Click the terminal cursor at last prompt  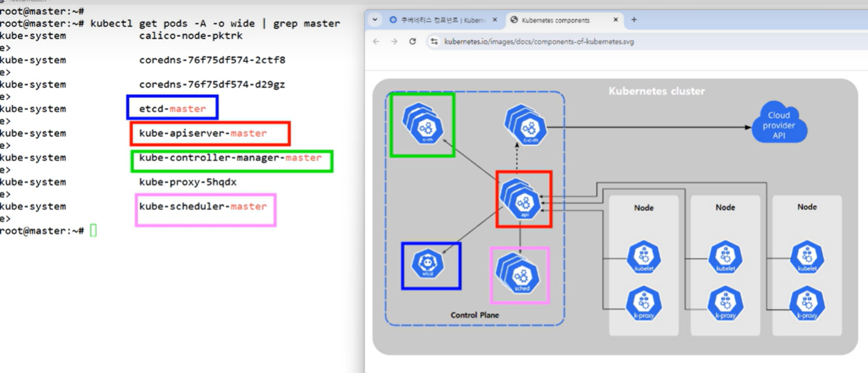tap(93, 230)
